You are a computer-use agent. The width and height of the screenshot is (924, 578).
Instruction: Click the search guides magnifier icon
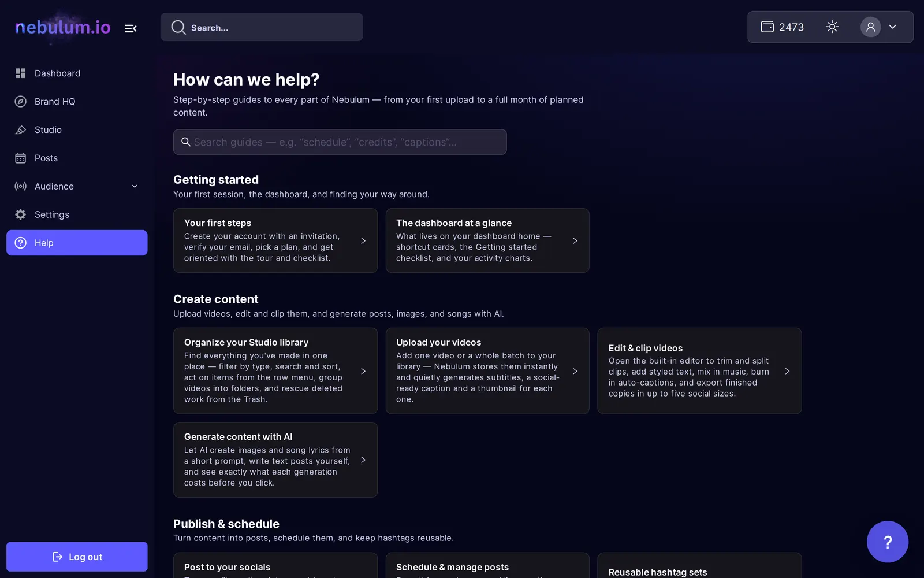click(x=186, y=142)
